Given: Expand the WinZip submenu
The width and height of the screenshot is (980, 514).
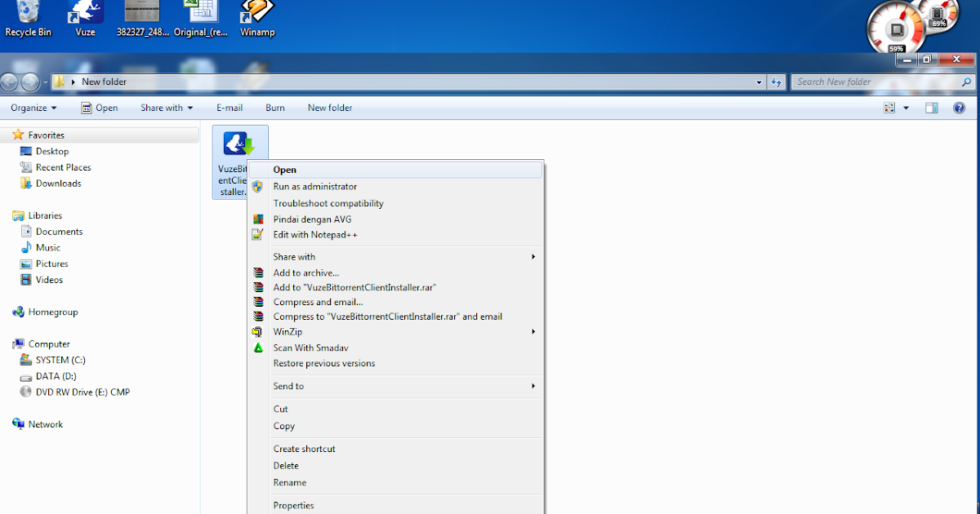Looking at the screenshot, I should click(395, 332).
